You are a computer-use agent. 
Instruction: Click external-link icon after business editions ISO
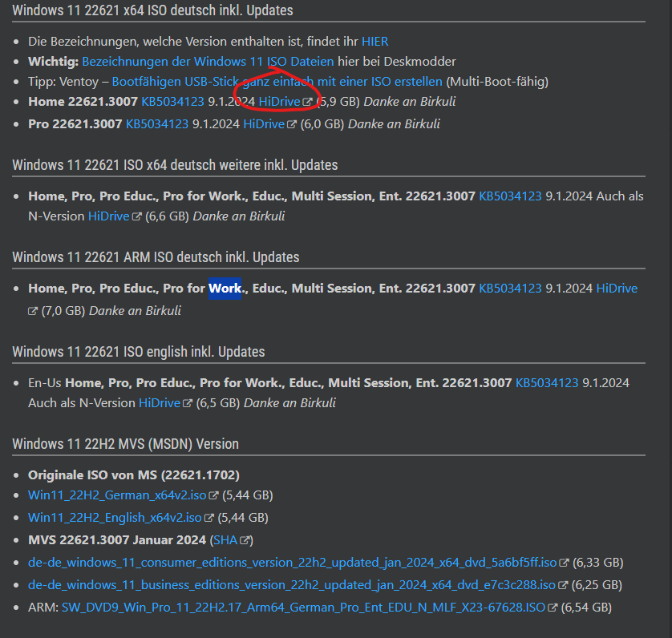pos(563,586)
